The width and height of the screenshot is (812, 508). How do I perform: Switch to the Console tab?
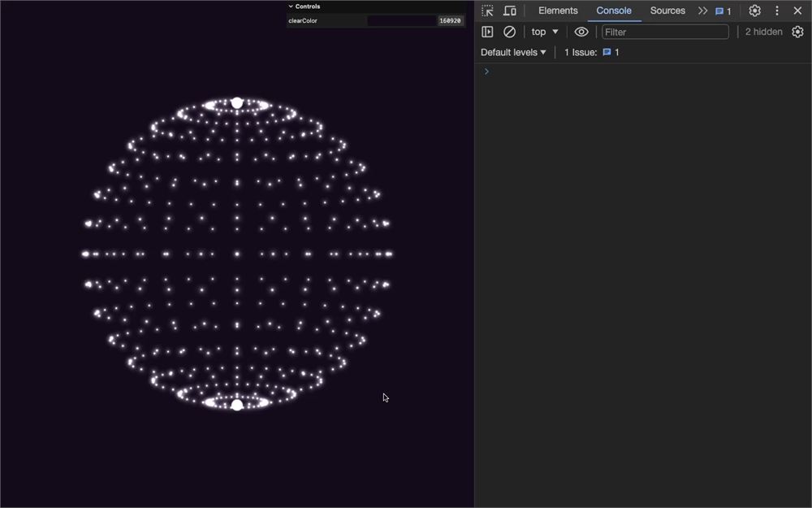click(x=614, y=11)
